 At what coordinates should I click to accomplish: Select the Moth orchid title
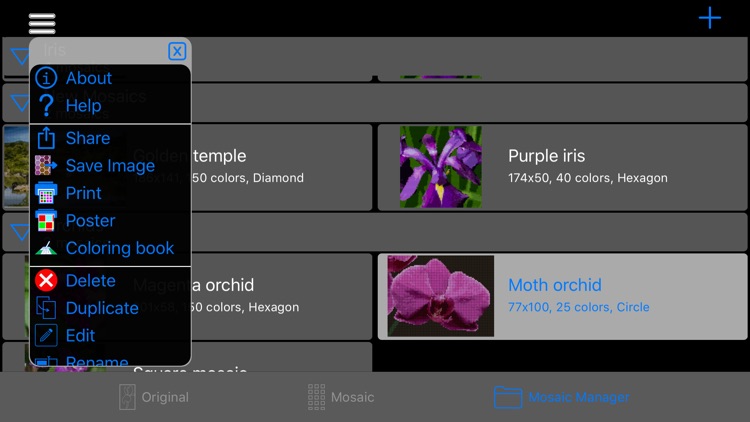(555, 285)
